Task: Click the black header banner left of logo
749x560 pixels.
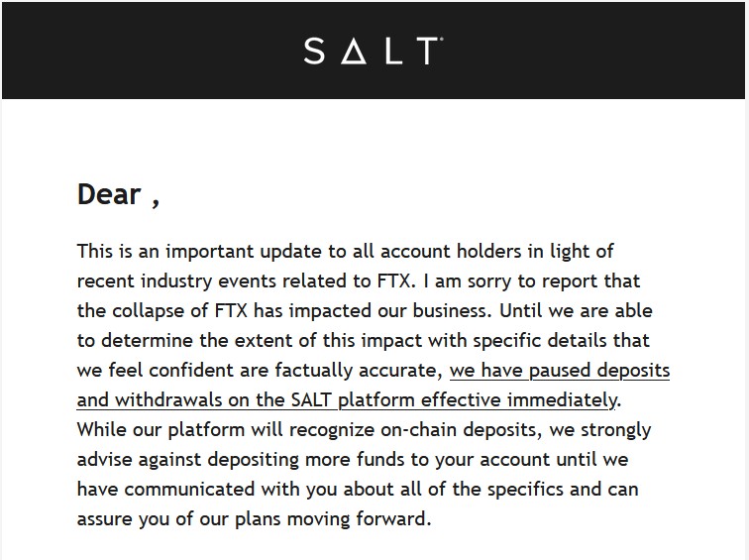Action: coord(153,51)
